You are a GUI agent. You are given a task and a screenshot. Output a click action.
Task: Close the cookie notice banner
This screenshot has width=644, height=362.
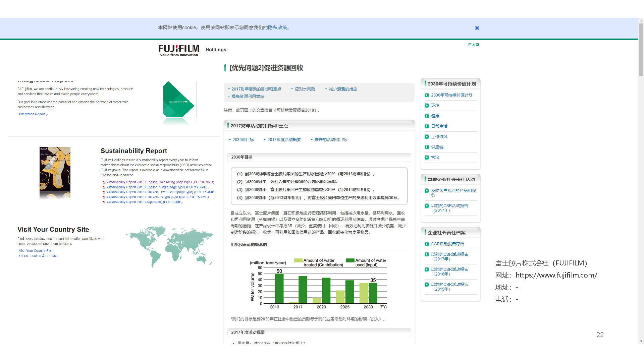(x=477, y=28)
